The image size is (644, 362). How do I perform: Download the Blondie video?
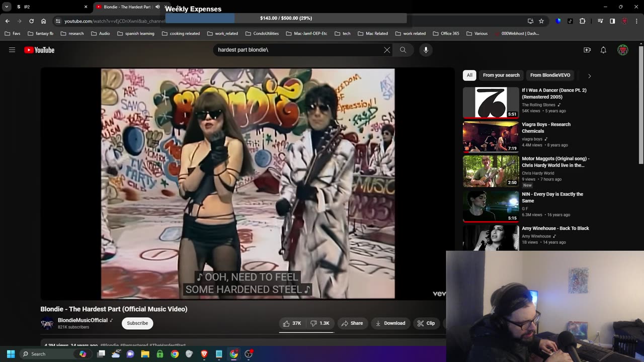[x=390, y=323]
